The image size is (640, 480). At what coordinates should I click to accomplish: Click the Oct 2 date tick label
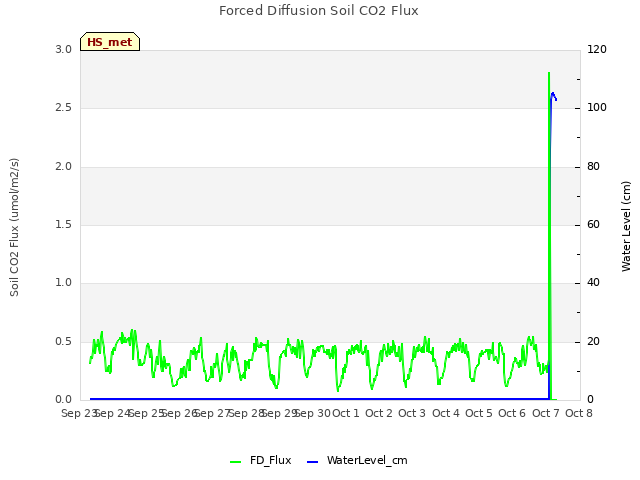point(379,413)
